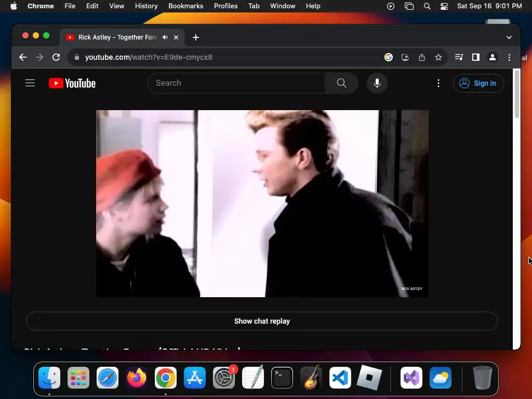Open the Apple menu
The image size is (532, 399).
click(13, 6)
